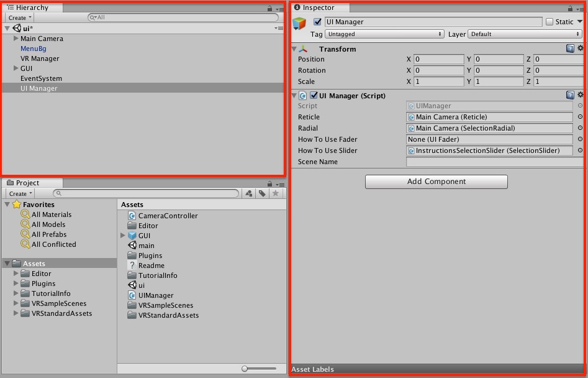Open object picker for How To Use Fader
This screenshot has width=588, height=378.
click(x=580, y=139)
